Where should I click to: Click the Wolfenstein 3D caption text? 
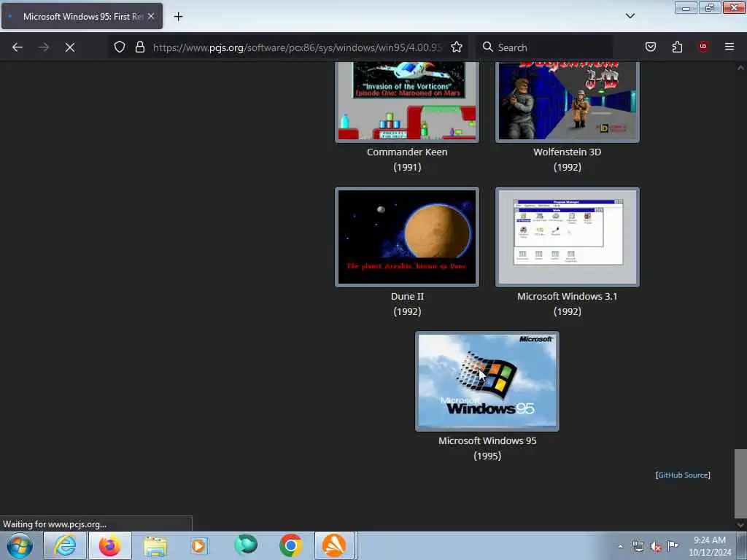tap(567, 152)
